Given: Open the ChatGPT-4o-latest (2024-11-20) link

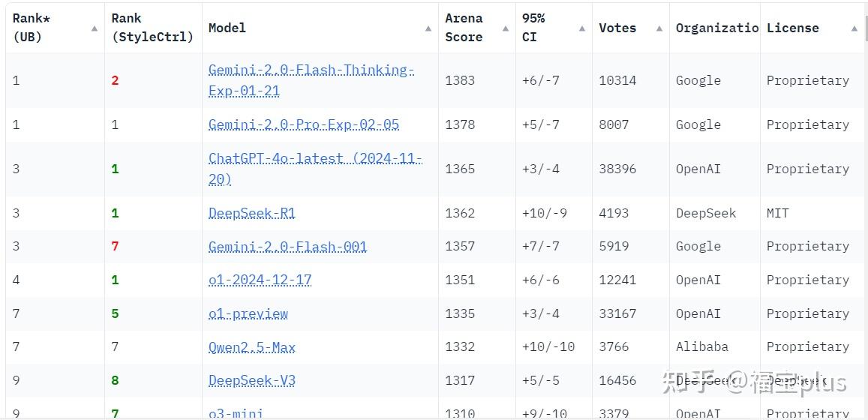Looking at the screenshot, I should (x=315, y=159).
